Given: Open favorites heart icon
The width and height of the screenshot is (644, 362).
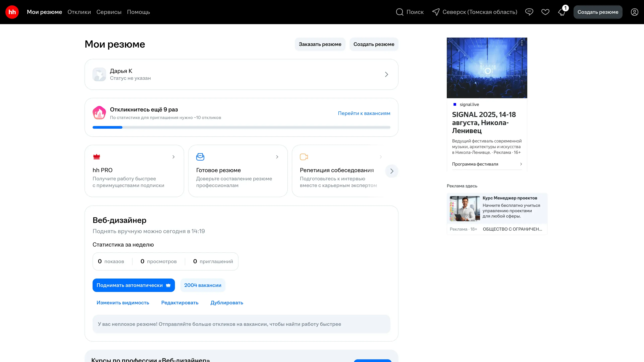Looking at the screenshot, I should 545,12.
